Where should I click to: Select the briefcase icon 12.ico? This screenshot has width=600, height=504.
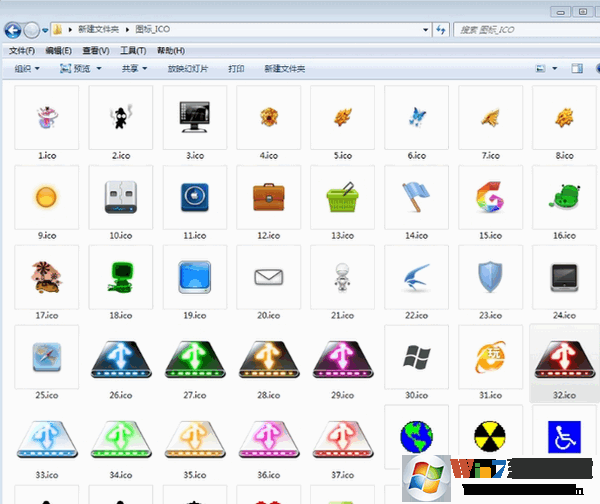266,197
